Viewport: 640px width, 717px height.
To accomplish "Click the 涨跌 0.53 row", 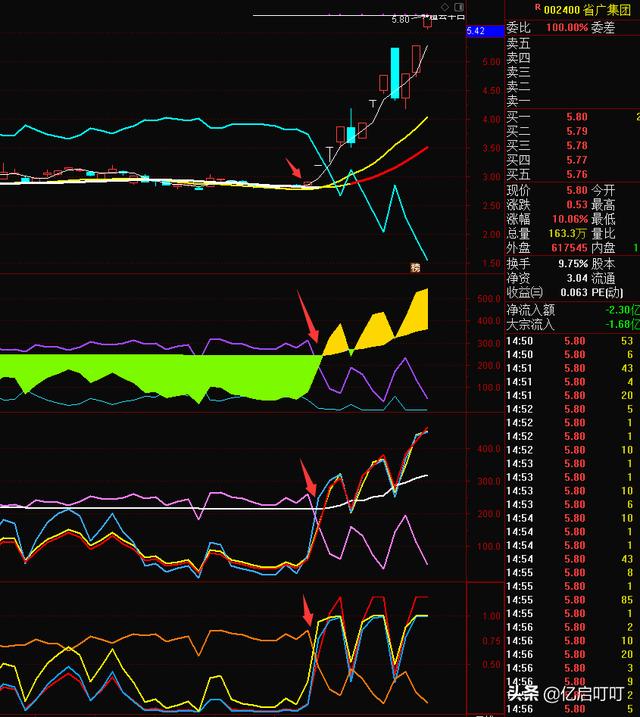I will click(547, 204).
